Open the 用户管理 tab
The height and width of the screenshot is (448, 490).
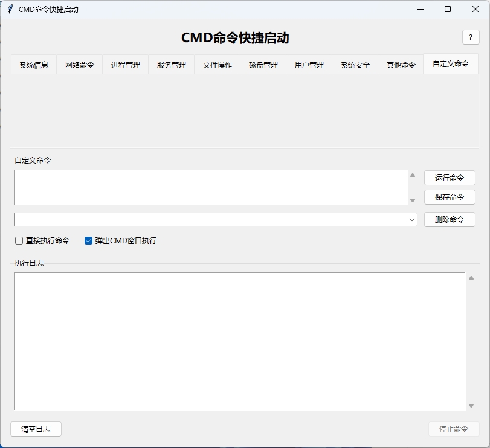[x=308, y=64]
